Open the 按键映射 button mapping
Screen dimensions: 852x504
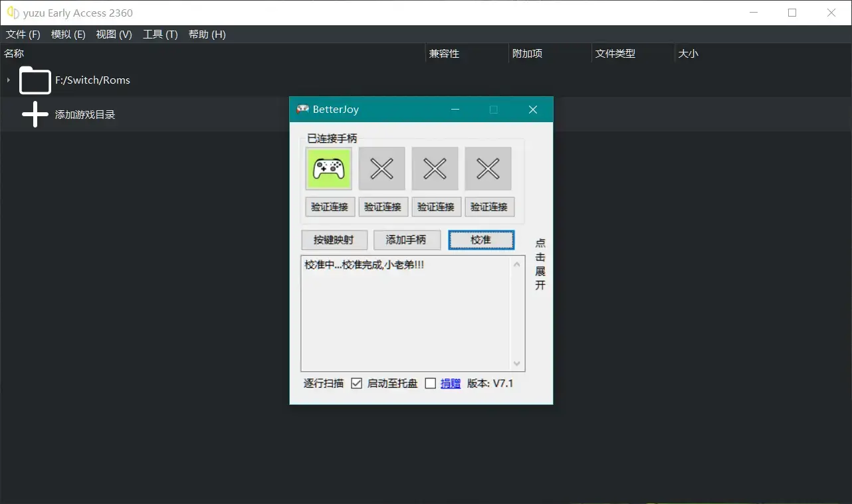click(334, 240)
